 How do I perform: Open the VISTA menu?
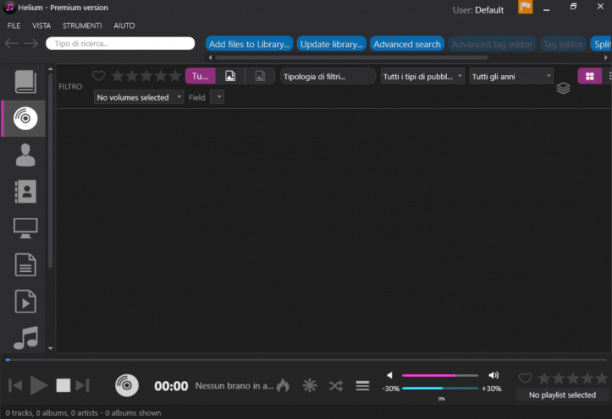point(41,26)
